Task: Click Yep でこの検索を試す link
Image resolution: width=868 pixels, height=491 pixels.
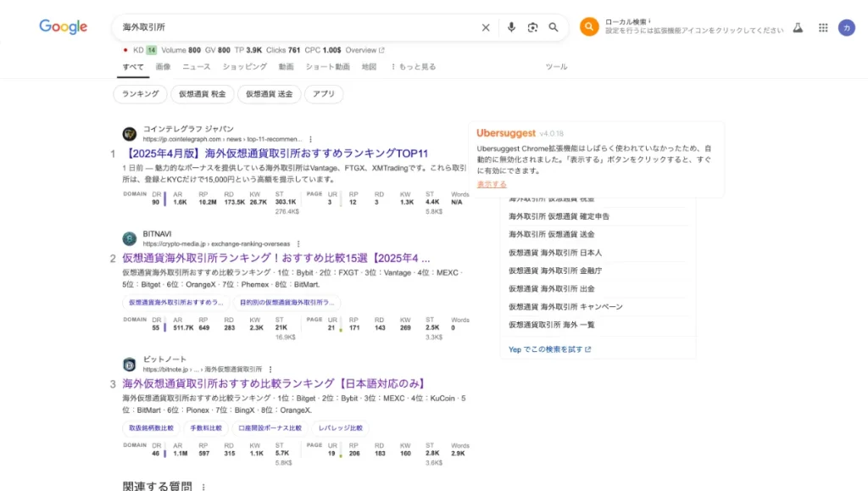Action: pyautogui.click(x=549, y=349)
